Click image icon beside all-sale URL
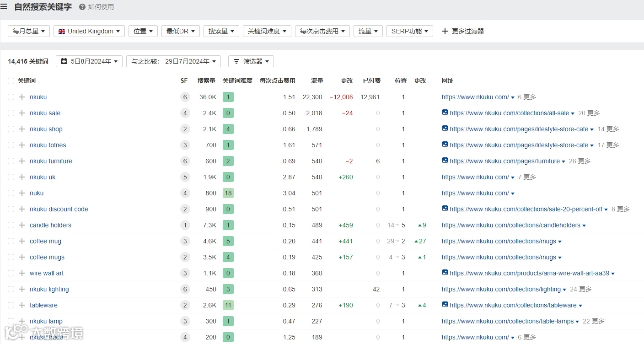This screenshot has width=644, height=344. (x=445, y=113)
